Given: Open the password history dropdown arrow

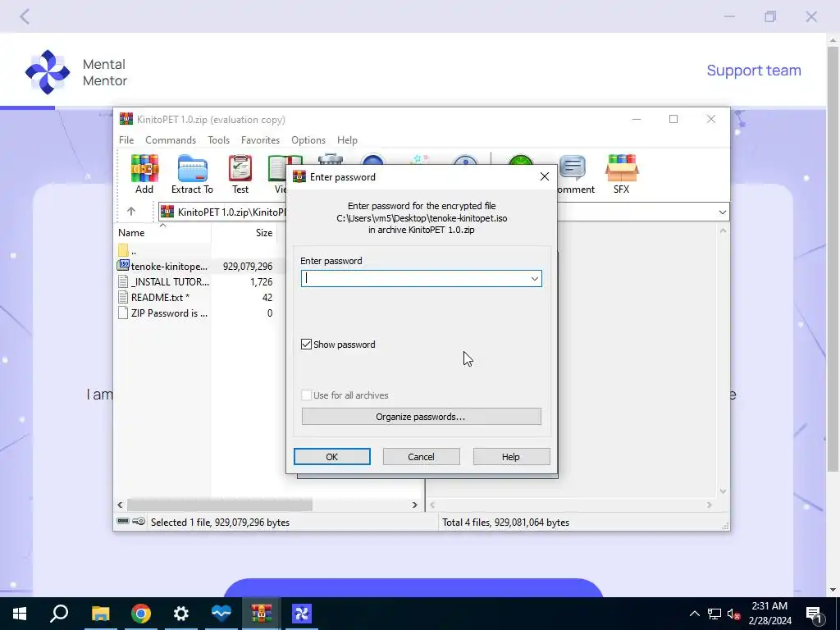Looking at the screenshot, I should (534, 279).
